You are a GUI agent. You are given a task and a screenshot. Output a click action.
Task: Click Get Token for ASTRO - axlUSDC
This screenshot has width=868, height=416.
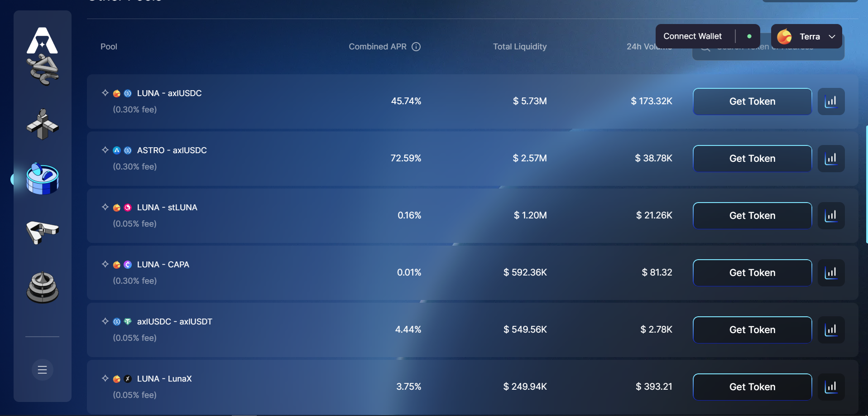pos(752,159)
